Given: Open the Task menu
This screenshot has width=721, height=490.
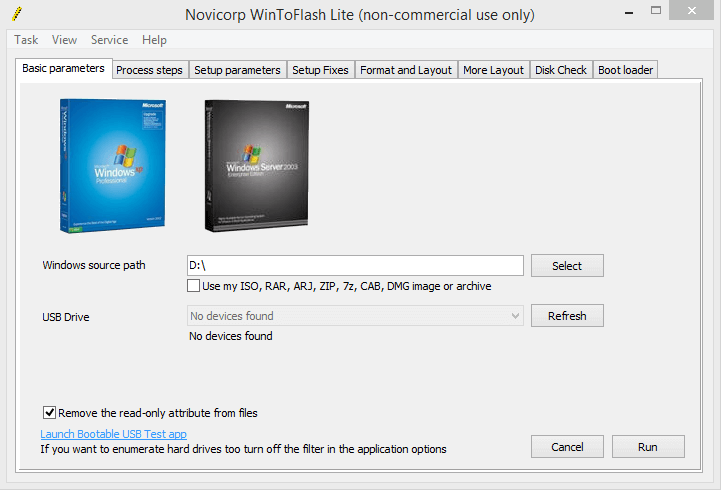Looking at the screenshot, I should [x=26, y=40].
